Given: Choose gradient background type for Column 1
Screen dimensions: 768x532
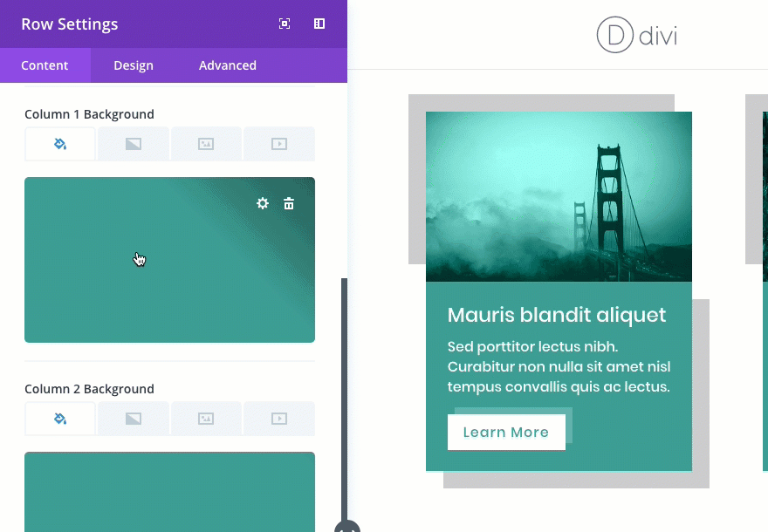Looking at the screenshot, I should tap(133, 144).
